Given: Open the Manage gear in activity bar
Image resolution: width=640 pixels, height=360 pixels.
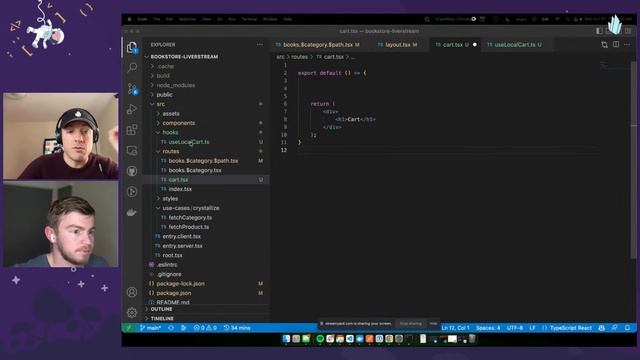Looking at the screenshot, I should [x=132, y=313].
